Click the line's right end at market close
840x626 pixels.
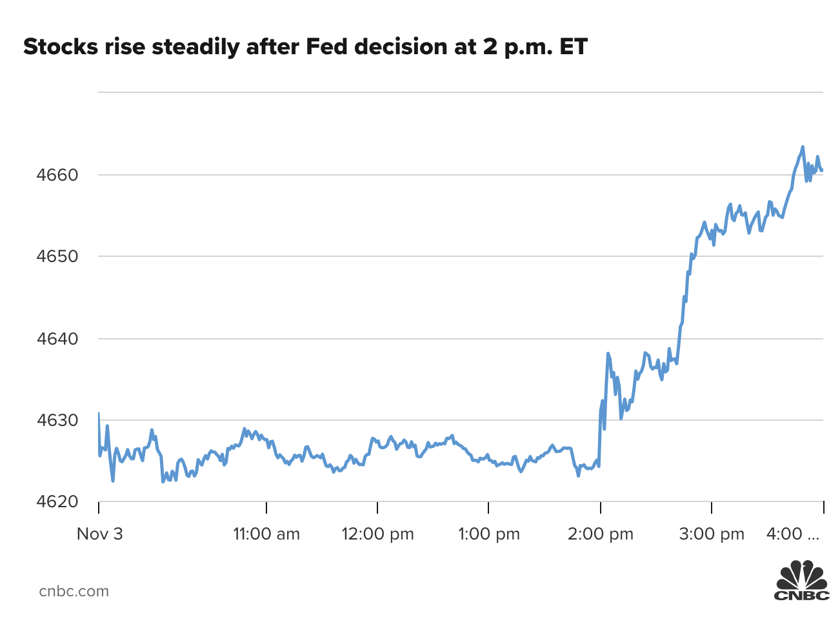pyautogui.click(x=823, y=170)
